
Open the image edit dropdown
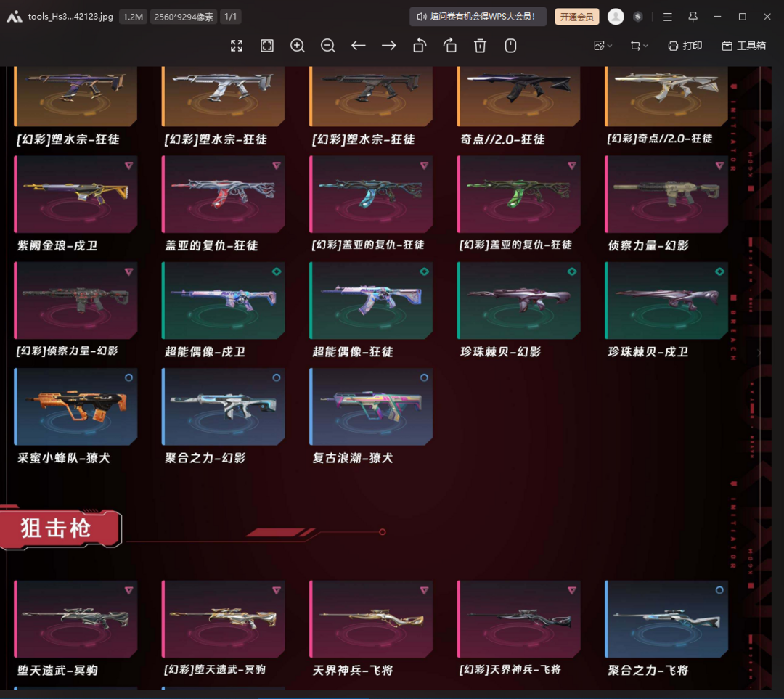click(603, 46)
